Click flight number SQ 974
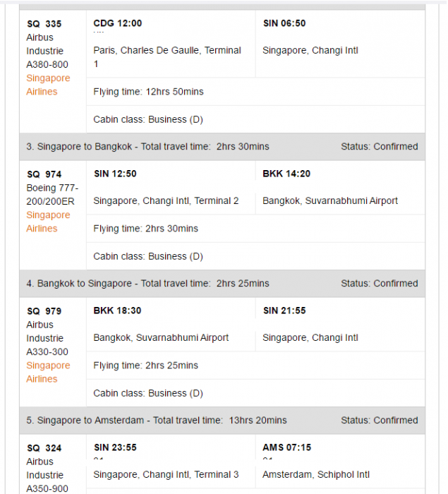This screenshot has width=448, height=494. (44, 174)
